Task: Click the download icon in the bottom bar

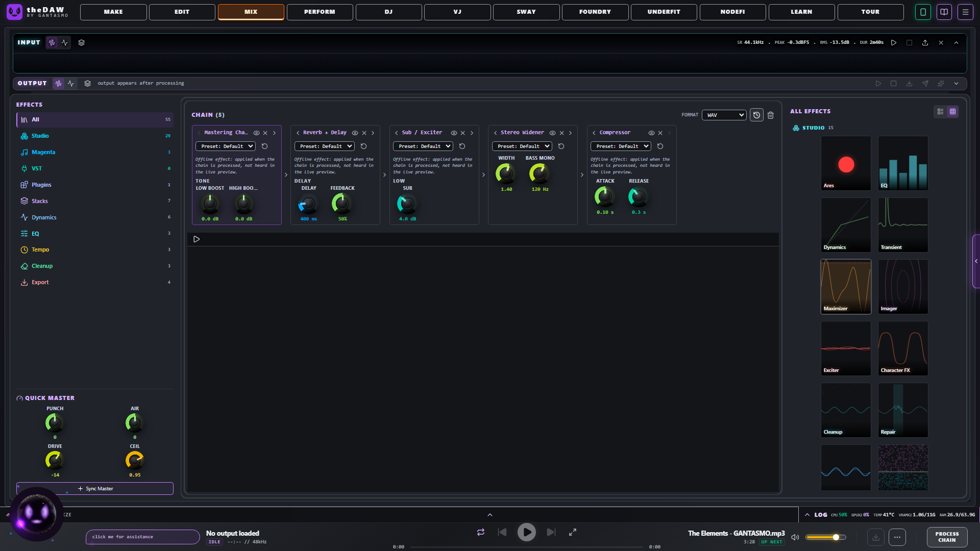Action: tap(876, 537)
